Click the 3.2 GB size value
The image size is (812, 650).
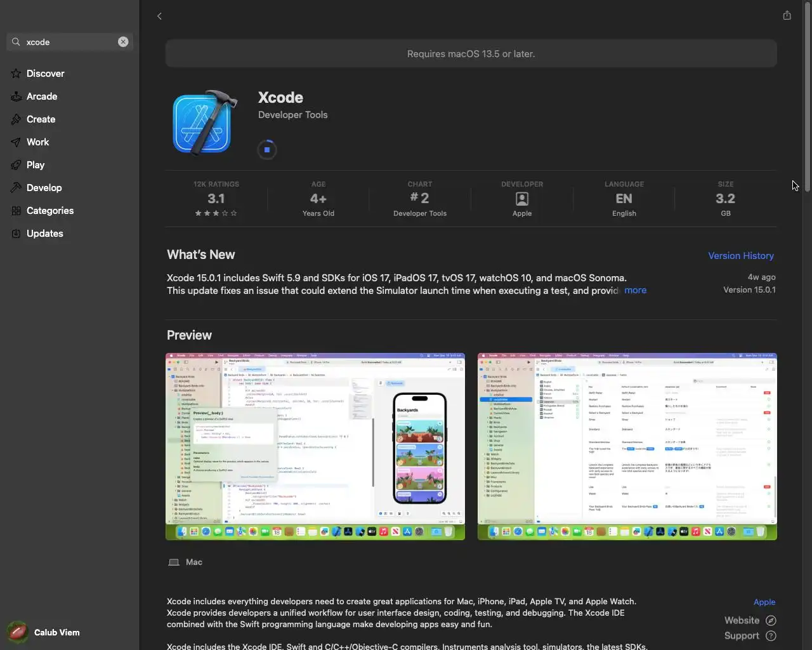click(725, 199)
